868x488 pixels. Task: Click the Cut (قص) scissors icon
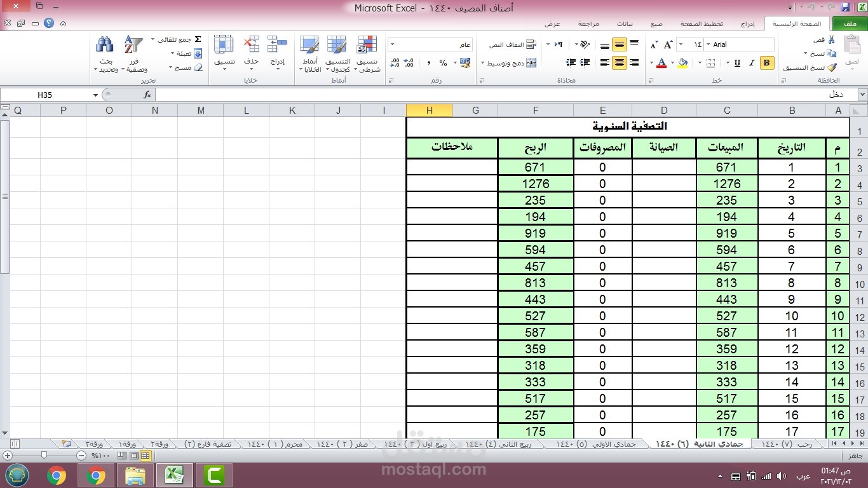tap(832, 39)
